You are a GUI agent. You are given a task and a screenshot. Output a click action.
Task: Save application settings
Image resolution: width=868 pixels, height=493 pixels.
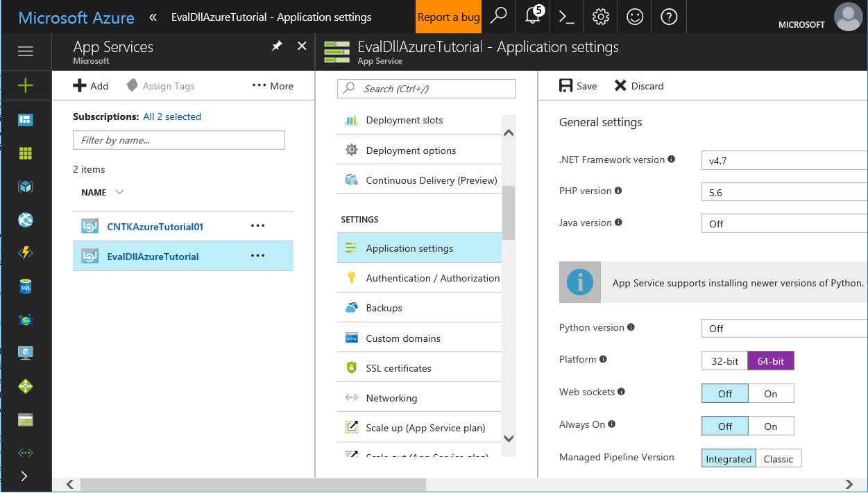coord(578,86)
